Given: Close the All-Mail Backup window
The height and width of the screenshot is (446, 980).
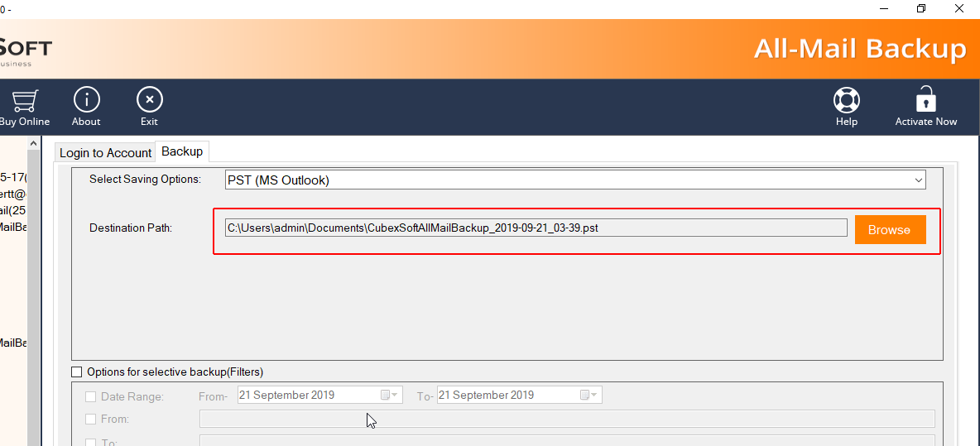Looking at the screenshot, I should 960,8.
